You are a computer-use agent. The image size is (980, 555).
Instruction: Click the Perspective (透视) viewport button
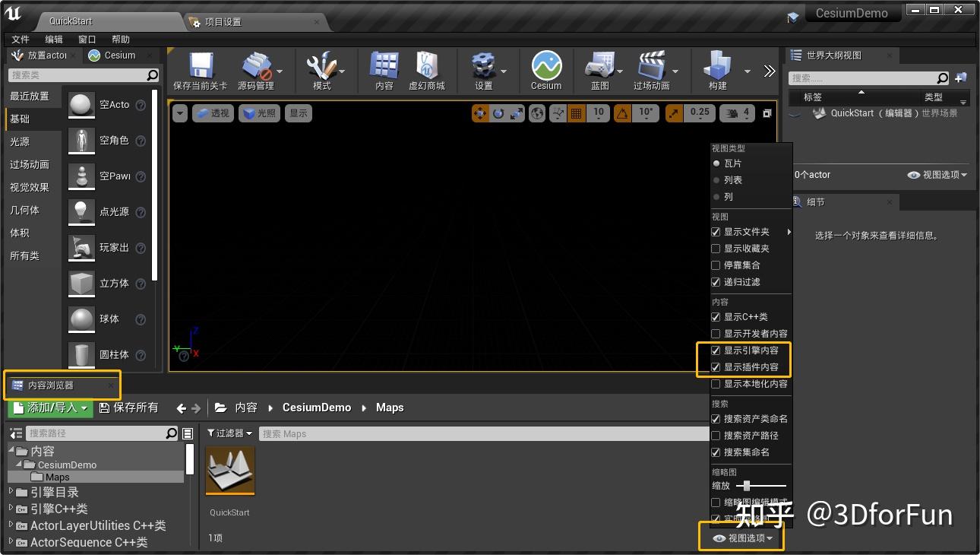tap(213, 113)
